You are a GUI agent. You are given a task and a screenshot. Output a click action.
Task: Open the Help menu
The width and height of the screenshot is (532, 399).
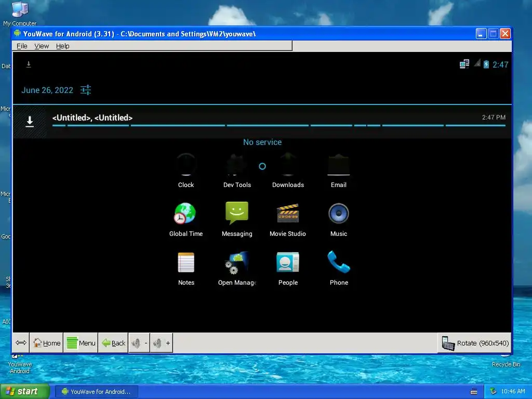(x=62, y=46)
